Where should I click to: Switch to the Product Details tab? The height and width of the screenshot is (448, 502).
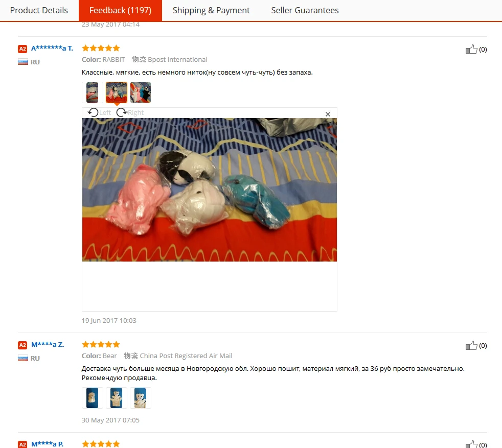tap(39, 10)
